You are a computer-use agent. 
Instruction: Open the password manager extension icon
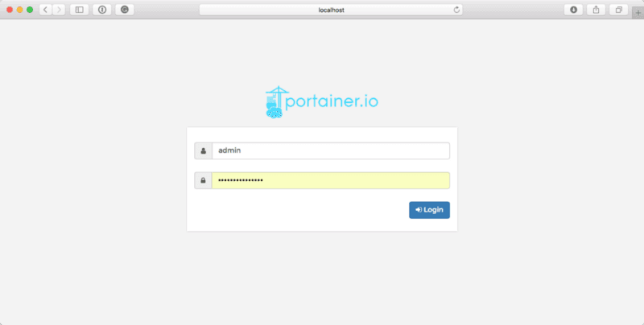102,10
